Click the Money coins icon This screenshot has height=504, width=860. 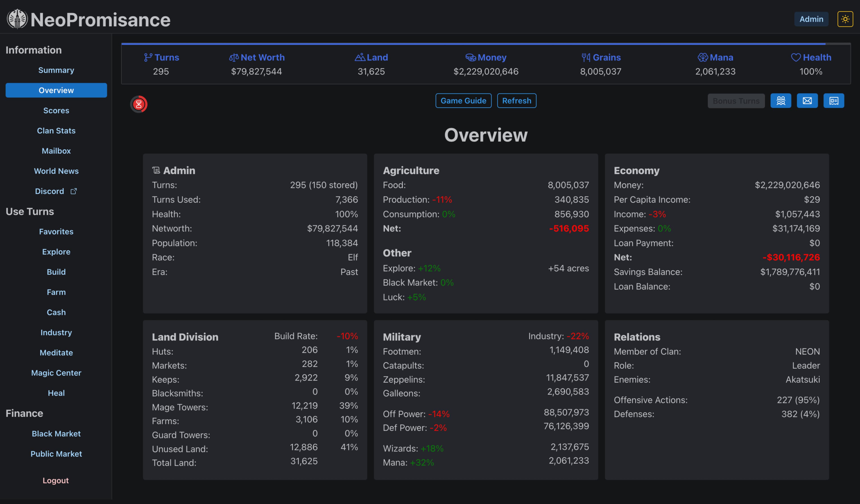[x=471, y=57]
